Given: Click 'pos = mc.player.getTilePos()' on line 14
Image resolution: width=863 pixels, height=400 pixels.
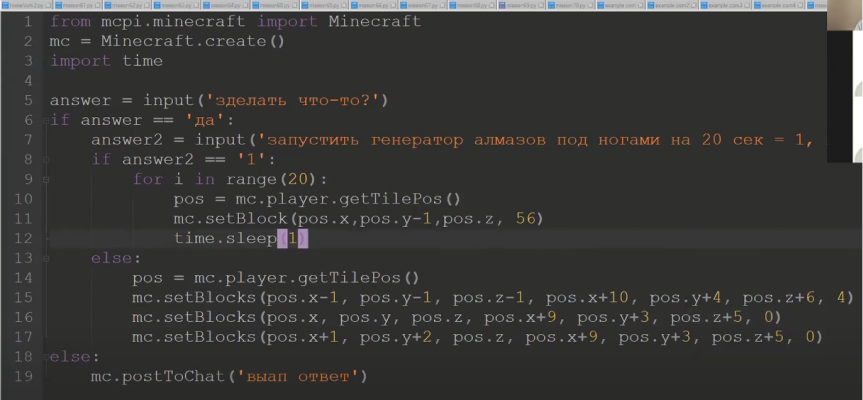Looking at the screenshot, I should click(275, 278).
